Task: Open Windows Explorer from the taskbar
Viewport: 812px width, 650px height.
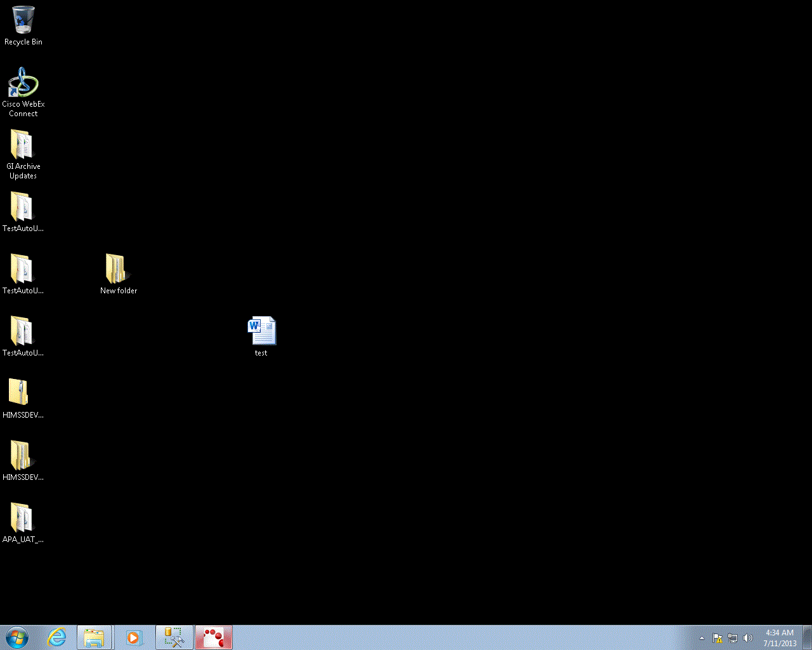Action: 95,637
